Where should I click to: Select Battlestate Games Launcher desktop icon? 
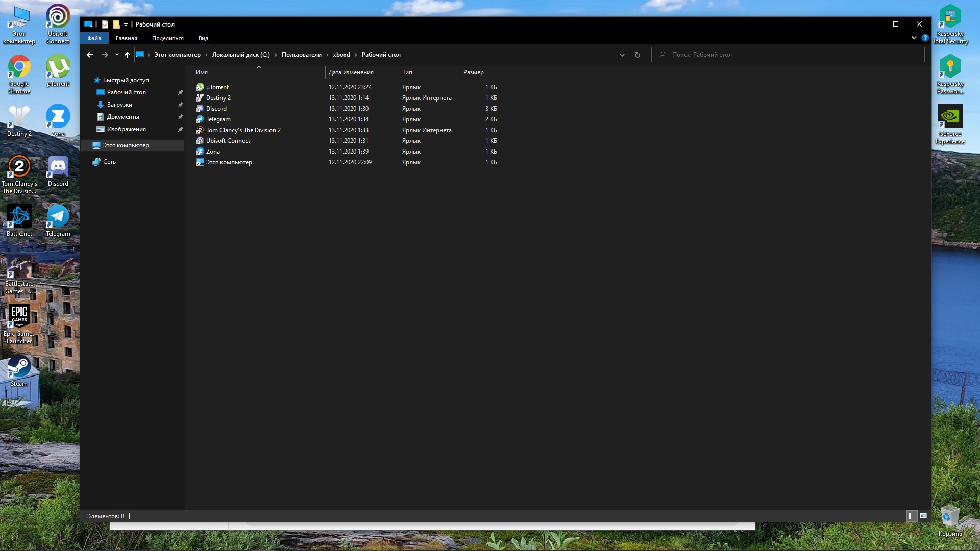tap(19, 274)
